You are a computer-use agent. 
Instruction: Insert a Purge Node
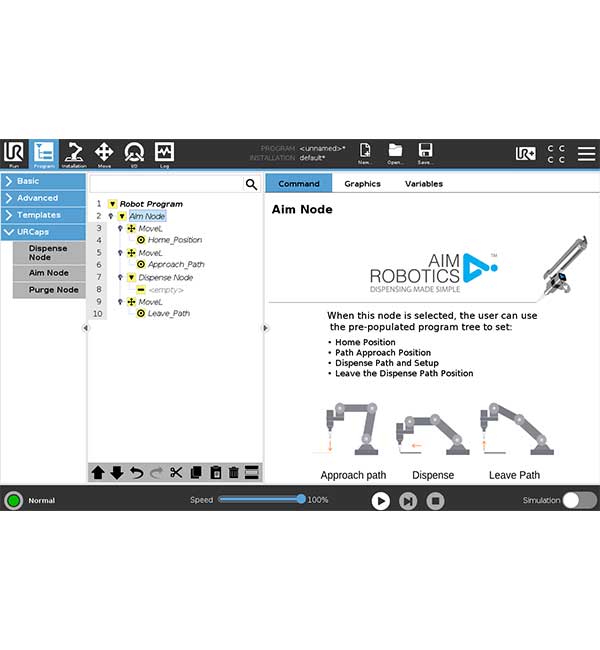[x=49, y=290]
